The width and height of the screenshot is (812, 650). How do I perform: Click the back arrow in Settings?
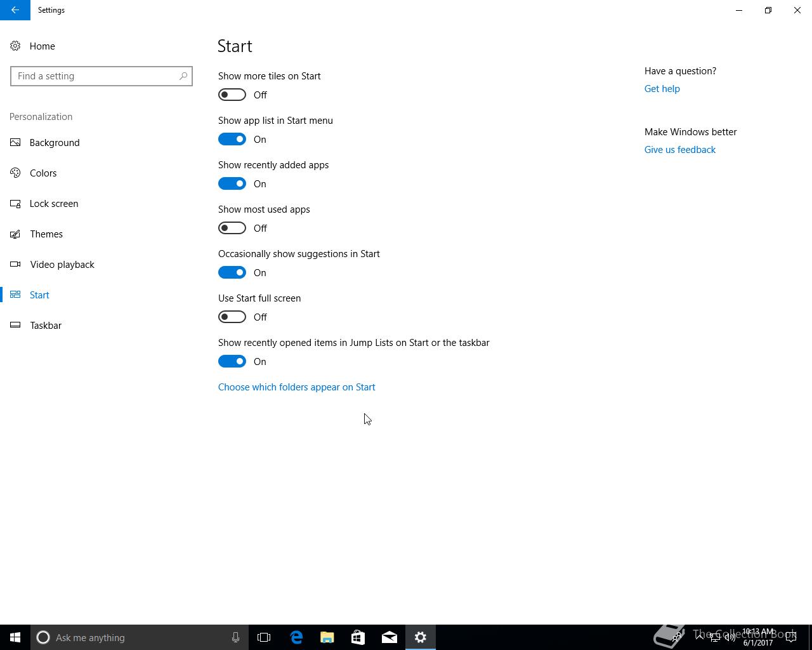[15, 10]
